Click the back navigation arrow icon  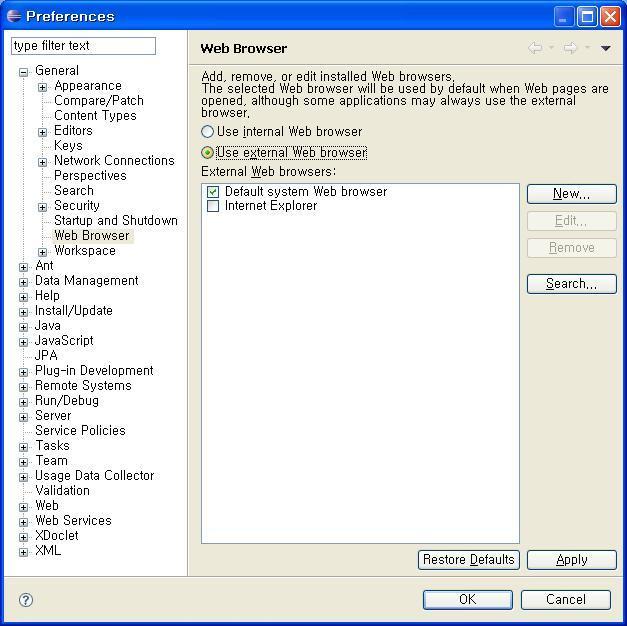pyautogui.click(x=535, y=48)
